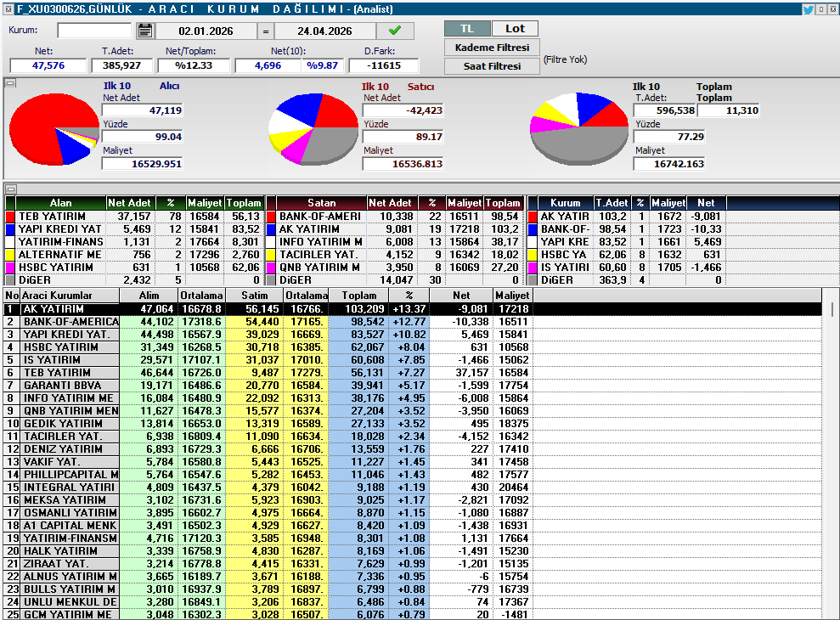Open the calendar date picker icon

[144, 31]
